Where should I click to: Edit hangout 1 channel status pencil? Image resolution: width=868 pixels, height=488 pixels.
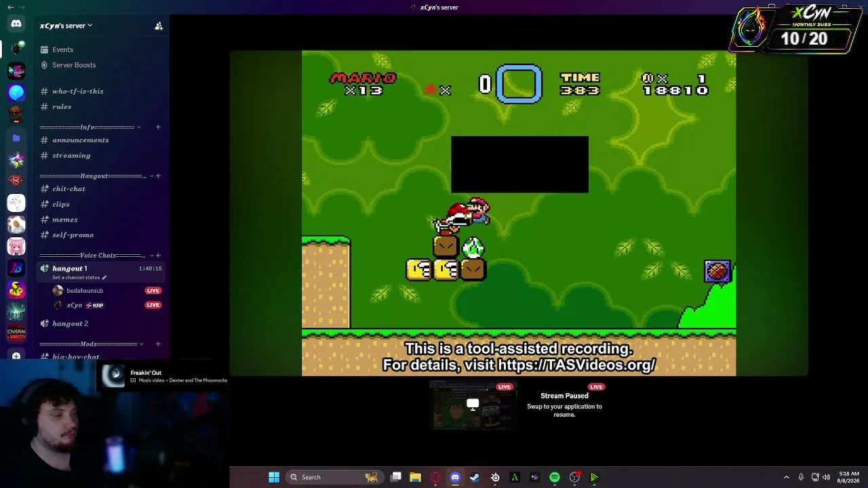tap(104, 277)
